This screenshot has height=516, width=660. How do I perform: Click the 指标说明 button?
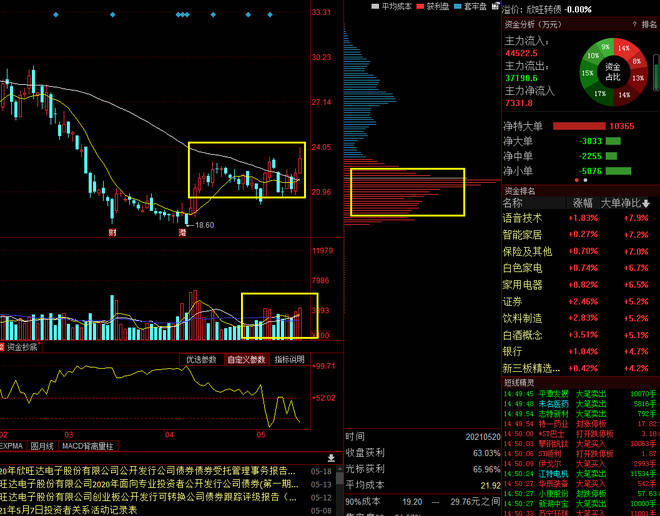290,359
